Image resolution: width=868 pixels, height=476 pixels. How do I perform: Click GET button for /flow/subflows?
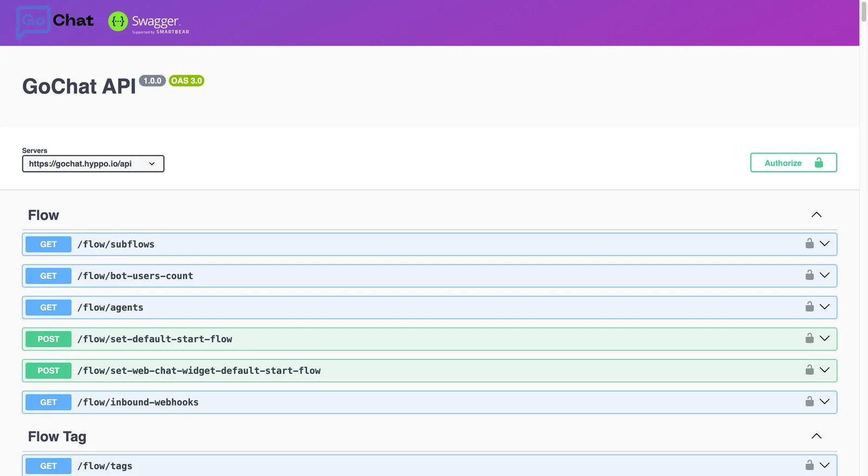[x=48, y=244]
